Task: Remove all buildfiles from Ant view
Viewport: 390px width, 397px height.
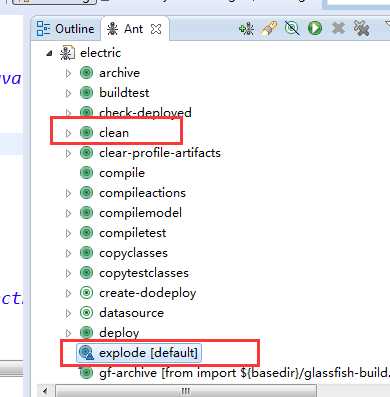Action: [x=362, y=29]
